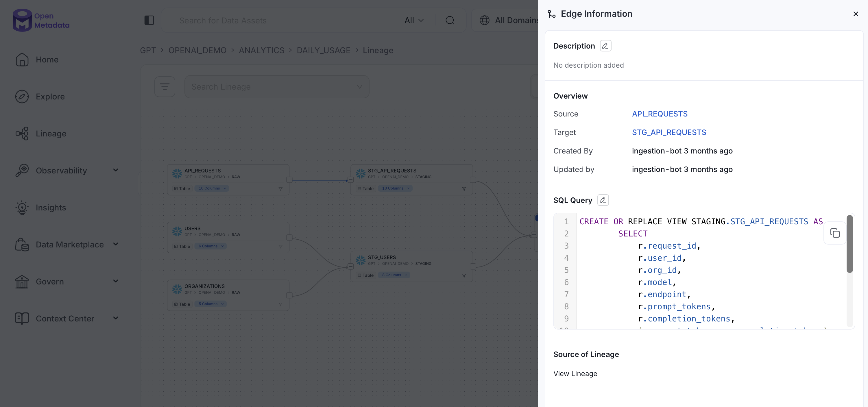
Task: Click the Govern building icon
Action: click(x=22, y=282)
